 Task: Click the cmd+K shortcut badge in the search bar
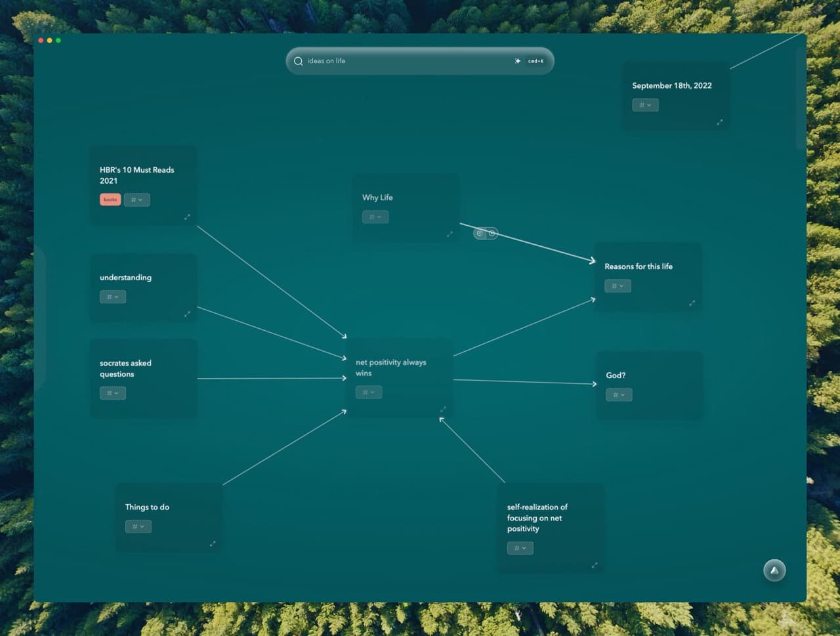tap(535, 60)
